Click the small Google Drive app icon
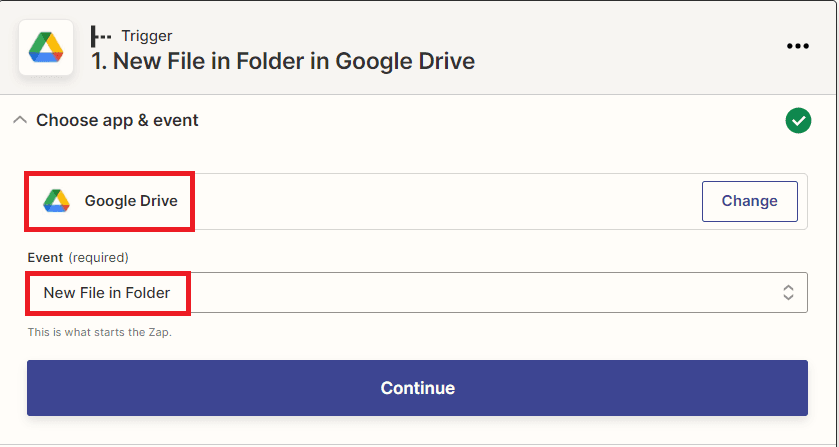This screenshot has width=839, height=447. click(56, 201)
